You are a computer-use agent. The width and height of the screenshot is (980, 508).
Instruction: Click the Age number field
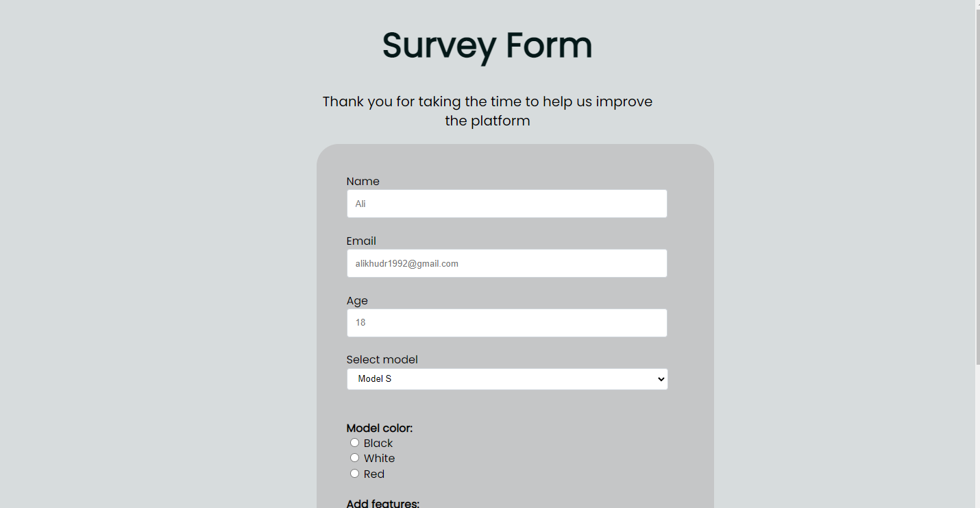pos(506,323)
